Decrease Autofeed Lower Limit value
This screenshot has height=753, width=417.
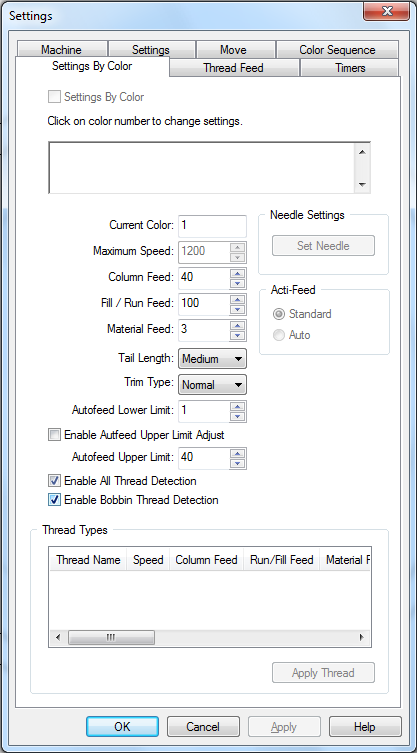click(x=237, y=417)
